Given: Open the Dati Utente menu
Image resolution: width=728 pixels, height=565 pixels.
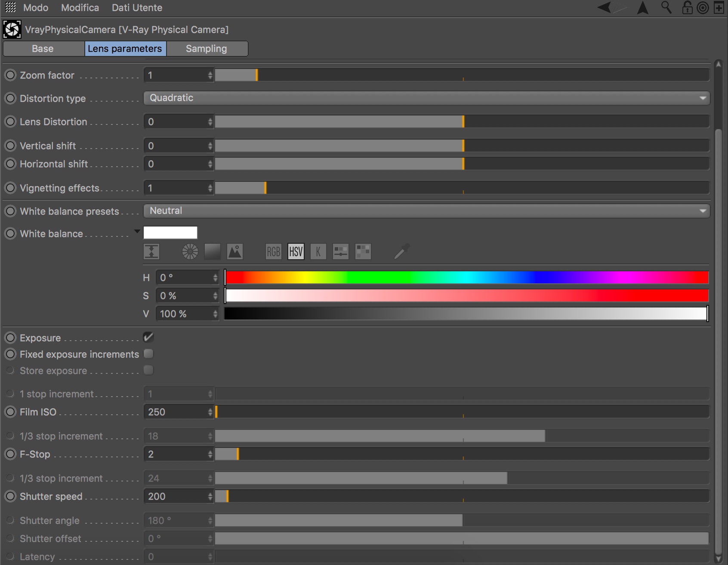Looking at the screenshot, I should click(x=137, y=8).
